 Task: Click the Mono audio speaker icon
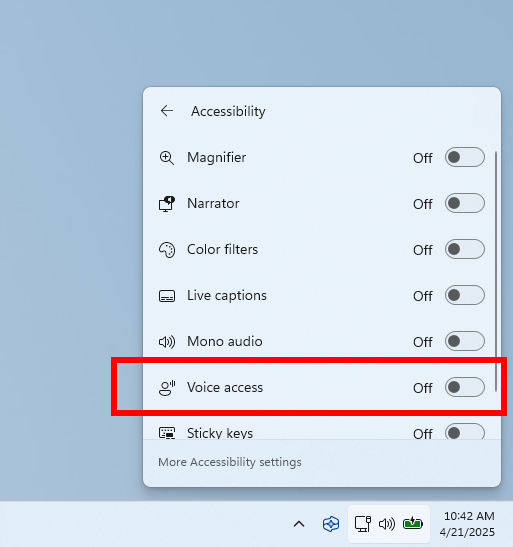pyautogui.click(x=167, y=342)
